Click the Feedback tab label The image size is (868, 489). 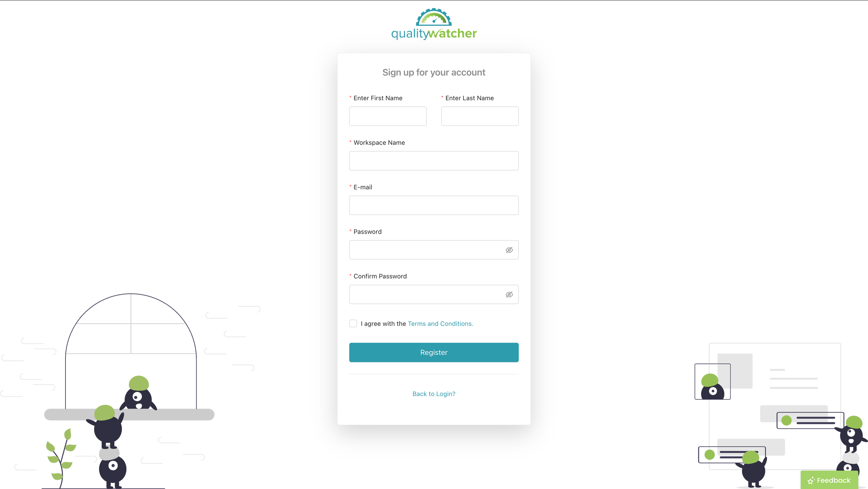click(x=832, y=480)
